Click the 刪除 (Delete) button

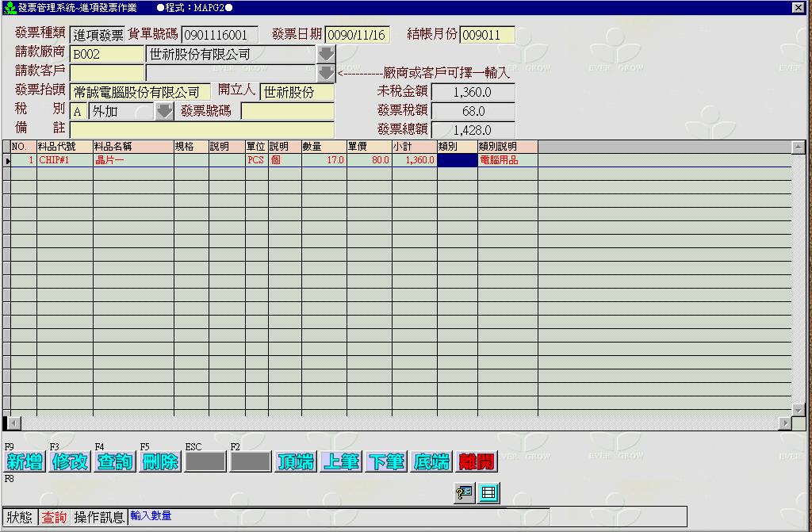coord(160,461)
